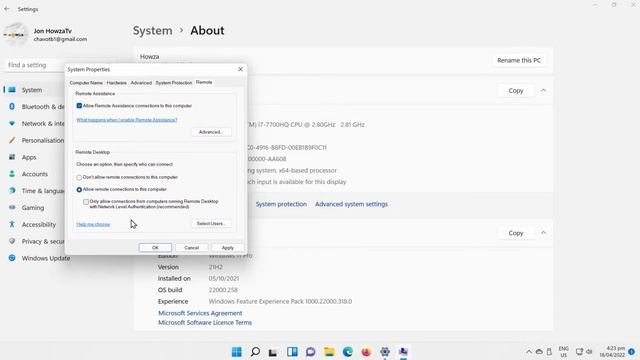The width and height of the screenshot is (640, 360).
Task: Open the System protection link
Action: pyautogui.click(x=281, y=204)
